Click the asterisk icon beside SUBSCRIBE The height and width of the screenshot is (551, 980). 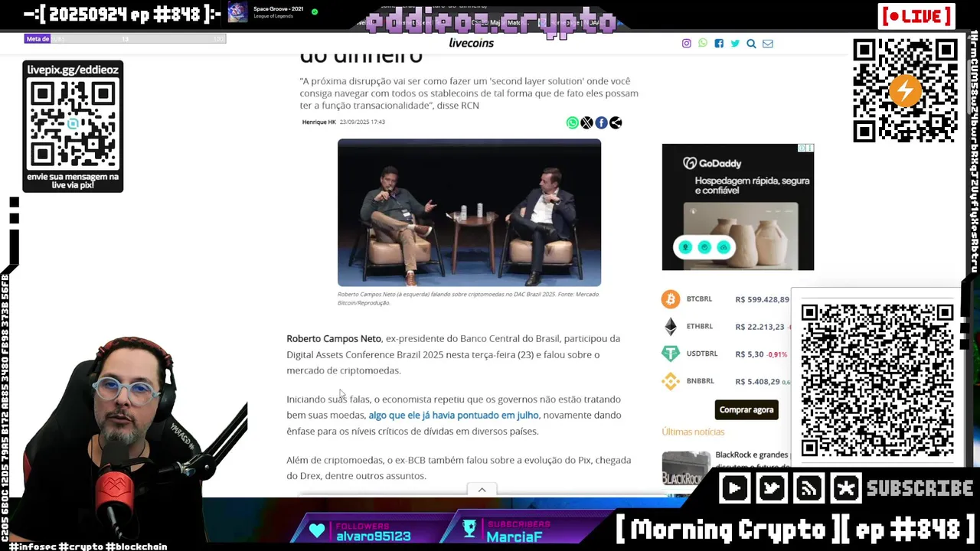pos(846,488)
